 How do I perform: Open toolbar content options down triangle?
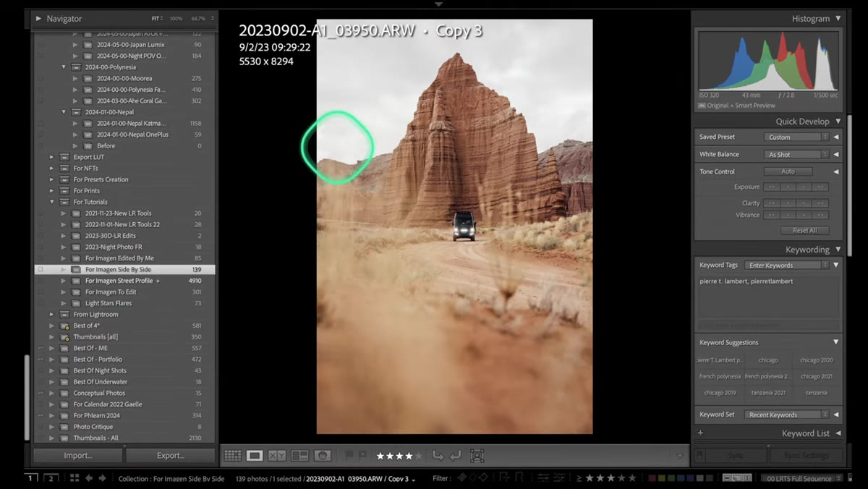678,456
